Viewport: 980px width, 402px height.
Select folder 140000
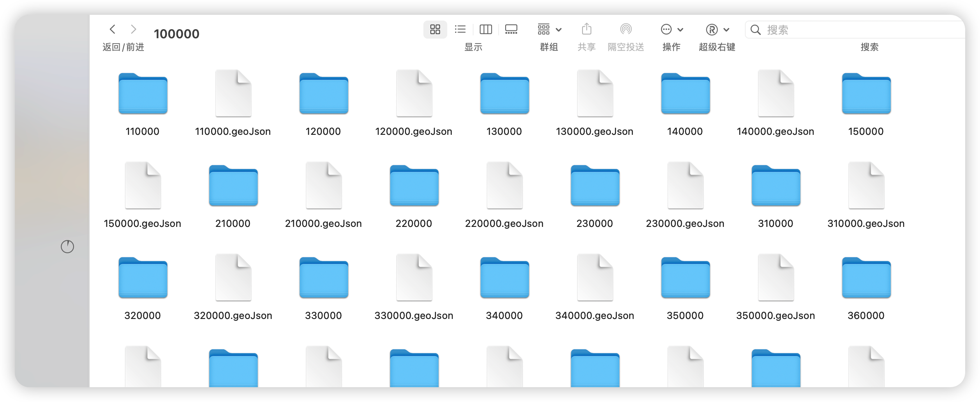[685, 93]
